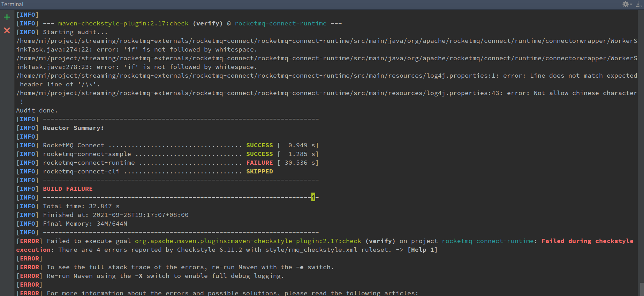Image resolution: width=644 pixels, height=296 pixels.
Task: Click the '0.949 s' duration
Action: pos(302,145)
